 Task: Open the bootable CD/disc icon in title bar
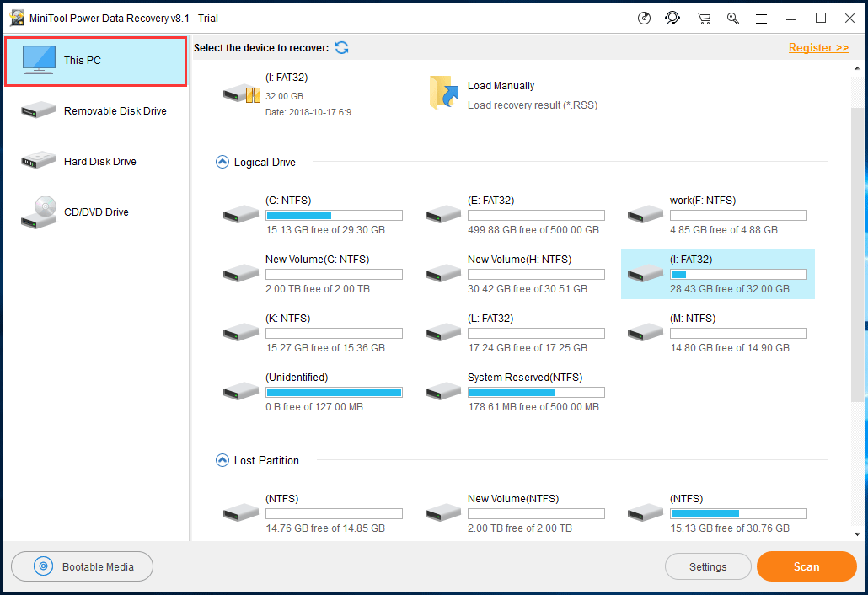click(x=644, y=19)
